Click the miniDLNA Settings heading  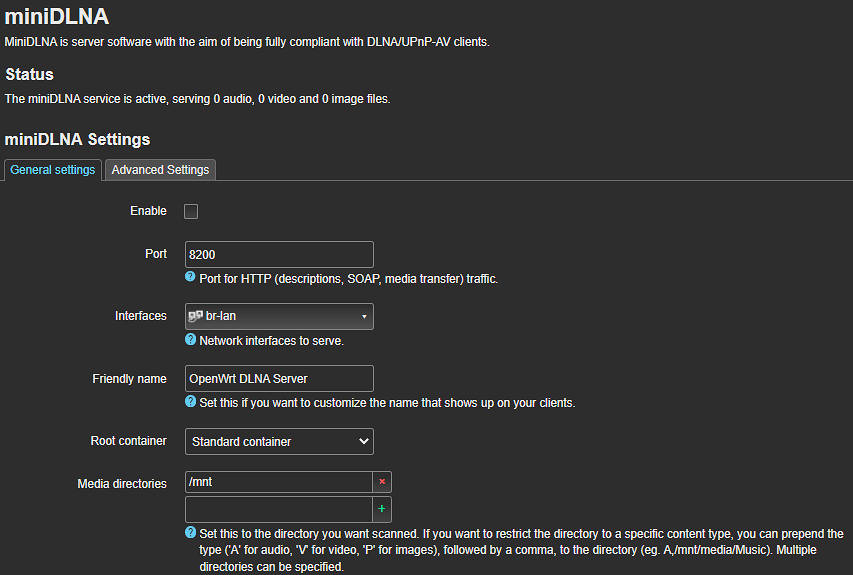tap(77, 139)
